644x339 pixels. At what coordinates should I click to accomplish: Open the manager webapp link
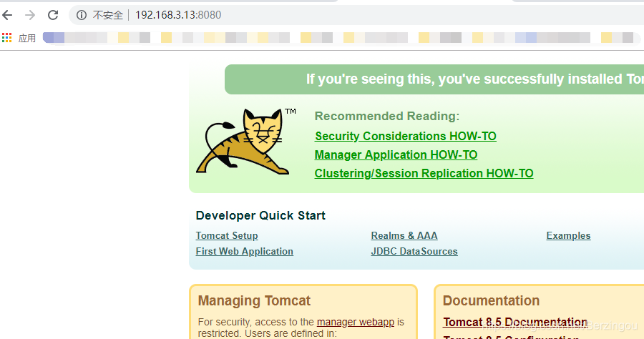[x=355, y=322]
